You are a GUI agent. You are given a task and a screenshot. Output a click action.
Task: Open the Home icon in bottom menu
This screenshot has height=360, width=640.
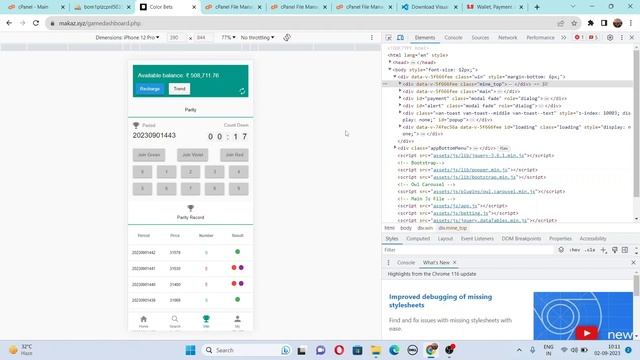(143, 321)
